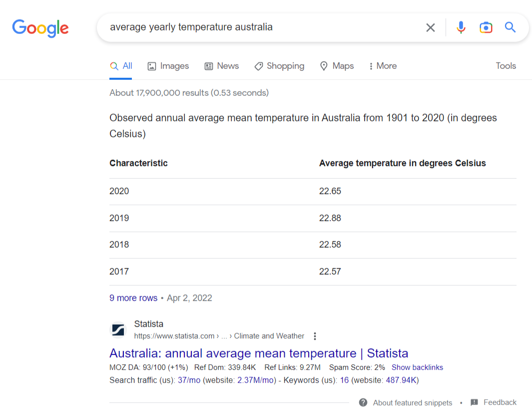Clear the search query with the X icon
This screenshot has height=411, width=532.
[430, 27]
